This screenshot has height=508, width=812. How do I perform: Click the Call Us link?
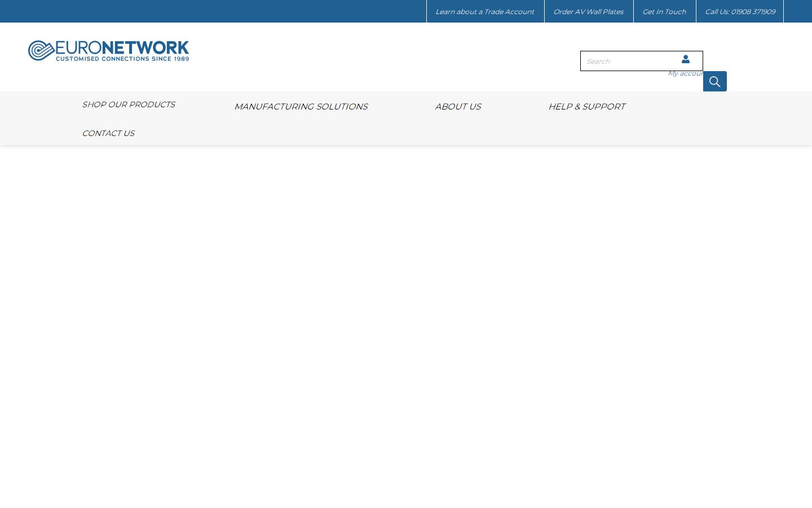pos(717,11)
